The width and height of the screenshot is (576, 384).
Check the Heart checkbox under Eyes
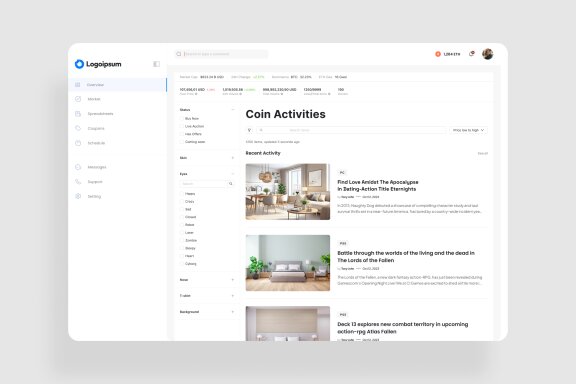click(x=181, y=256)
